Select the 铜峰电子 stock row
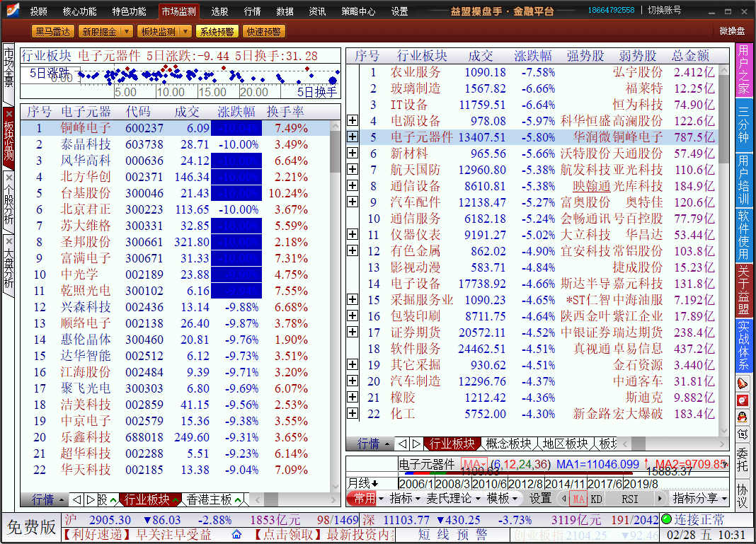Screen dimensions: 756x544 pos(175,128)
